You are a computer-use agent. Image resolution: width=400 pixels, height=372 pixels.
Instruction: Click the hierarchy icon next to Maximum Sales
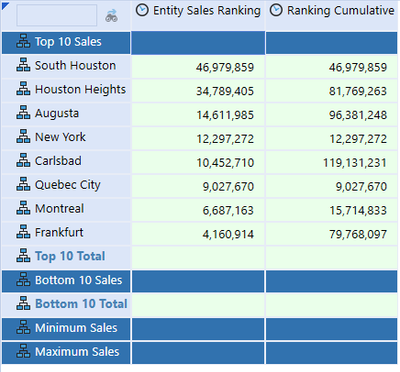point(23,351)
